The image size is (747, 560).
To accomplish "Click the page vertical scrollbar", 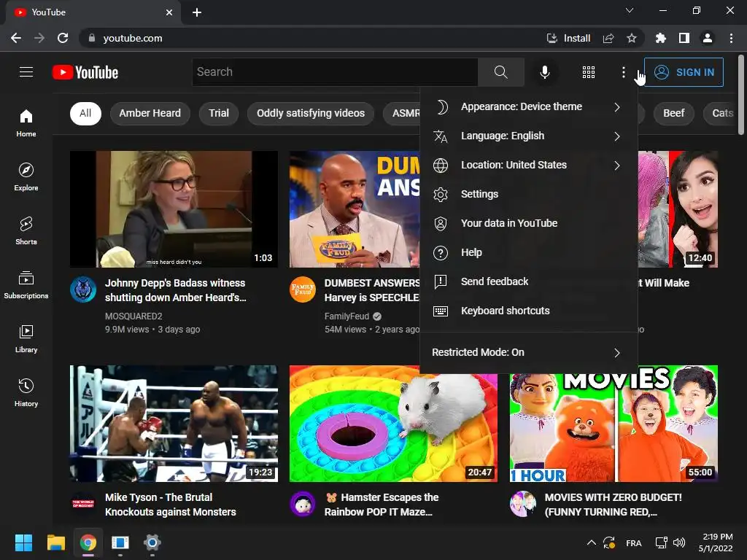I will [741, 96].
